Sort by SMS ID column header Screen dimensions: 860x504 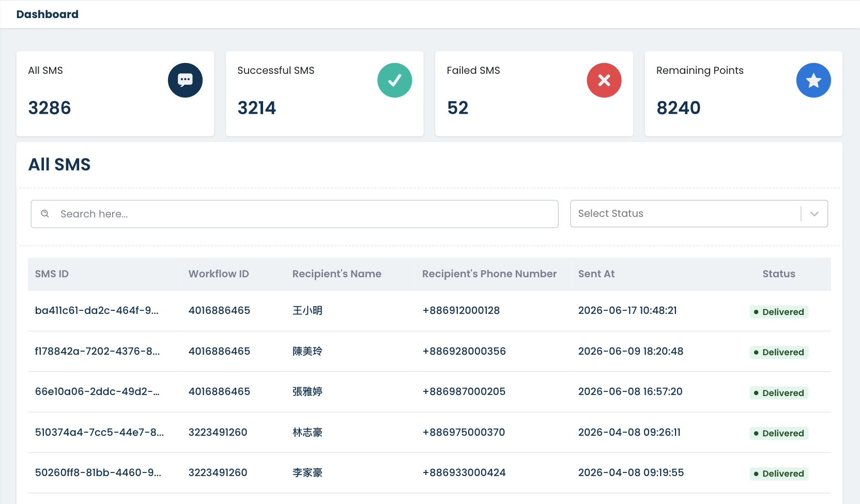(x=52, y=274)
